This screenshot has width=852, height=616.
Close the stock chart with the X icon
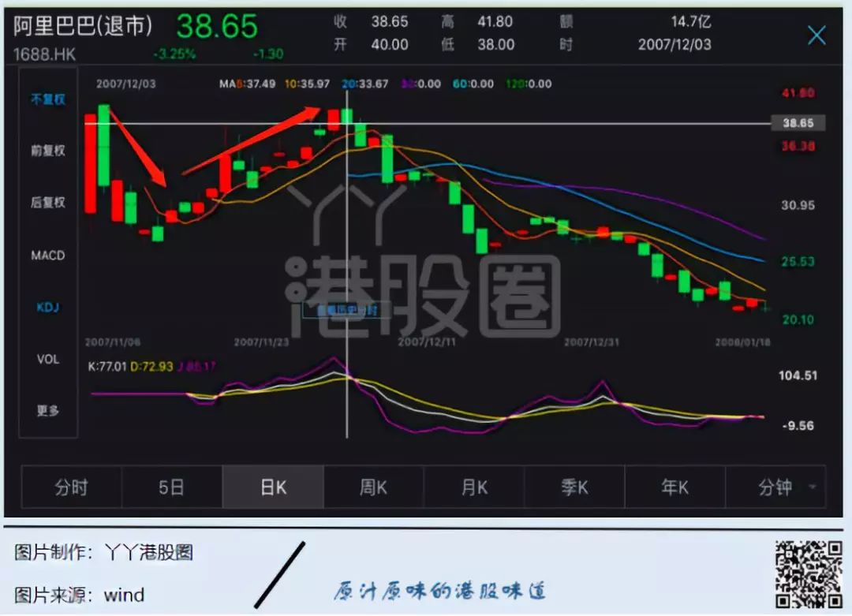816,35
